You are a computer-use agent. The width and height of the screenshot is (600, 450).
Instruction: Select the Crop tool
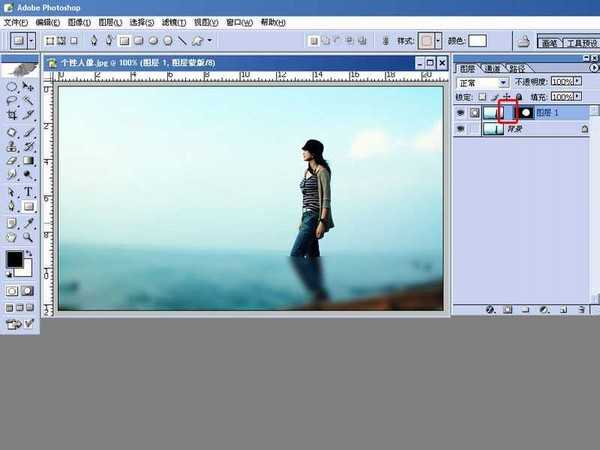coord(11,115)
